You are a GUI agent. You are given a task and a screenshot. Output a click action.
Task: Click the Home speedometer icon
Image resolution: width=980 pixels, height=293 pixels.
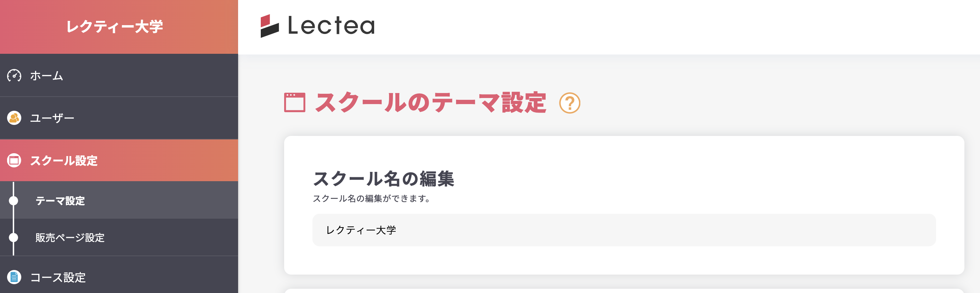[14, 76]
